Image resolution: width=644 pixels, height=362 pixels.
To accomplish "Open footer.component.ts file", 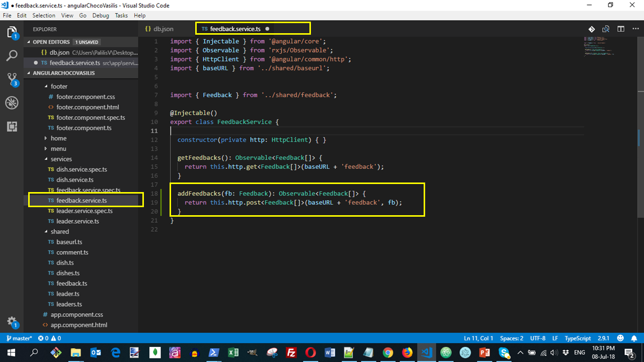I will pos(84,128).
